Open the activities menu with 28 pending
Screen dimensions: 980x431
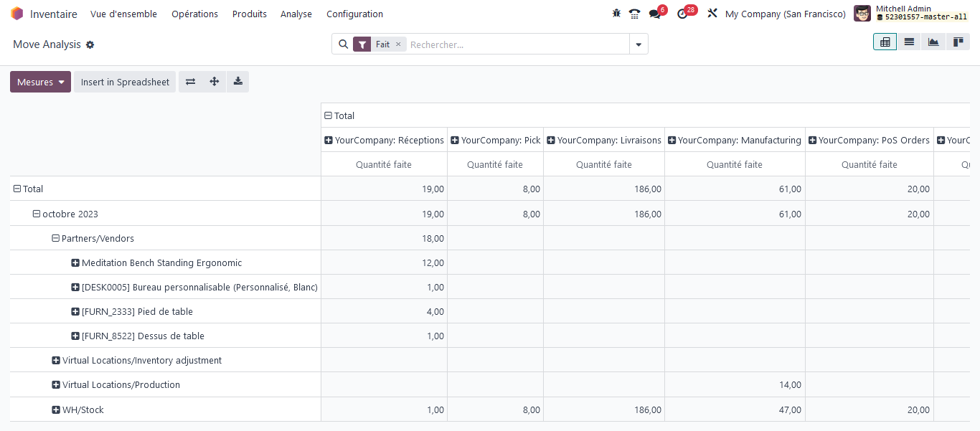coord(682,13)
